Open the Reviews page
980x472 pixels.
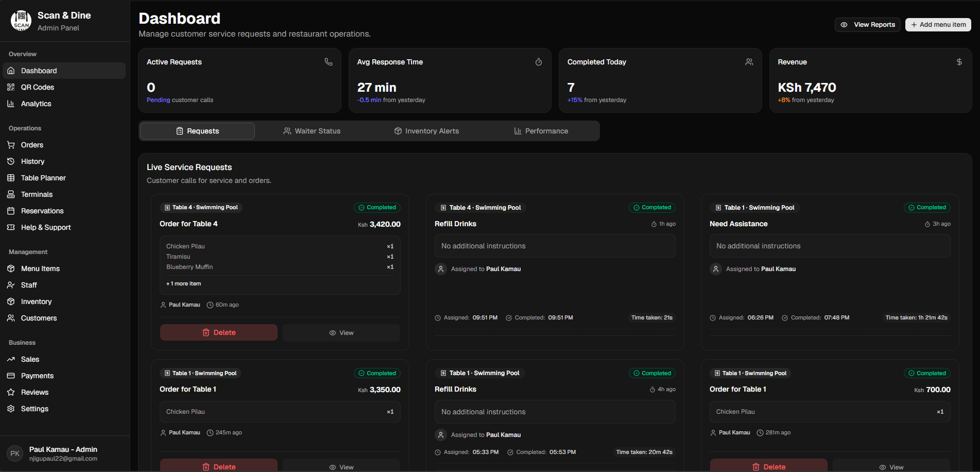tap(64, 392)
